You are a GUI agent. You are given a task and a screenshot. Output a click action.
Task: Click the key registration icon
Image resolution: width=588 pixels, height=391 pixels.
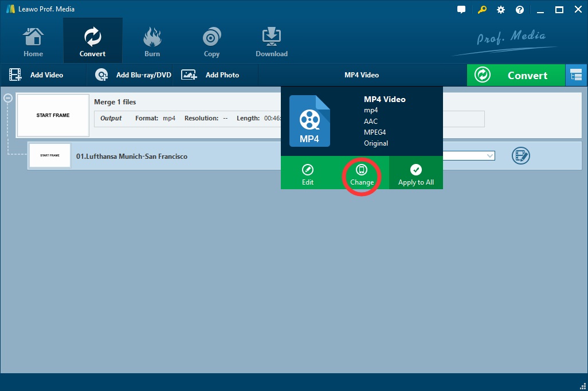[x=482, y=10]
